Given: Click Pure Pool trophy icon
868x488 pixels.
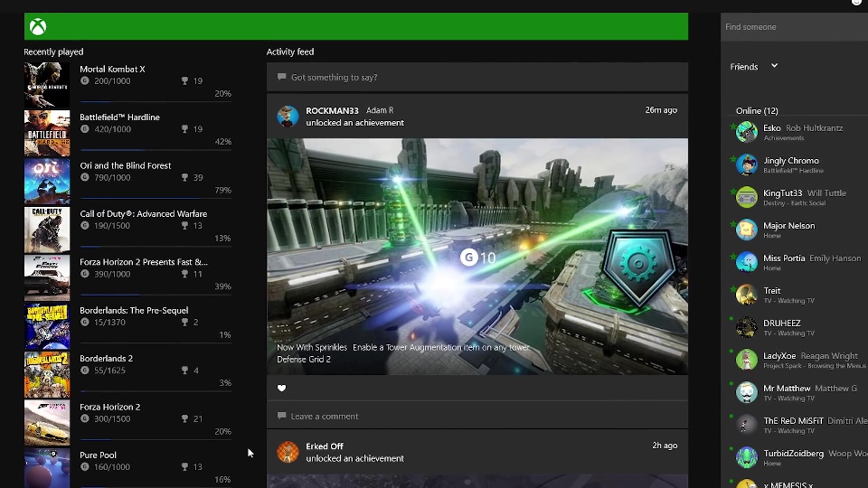Looking at the screenshot, I should coord(184,466).
